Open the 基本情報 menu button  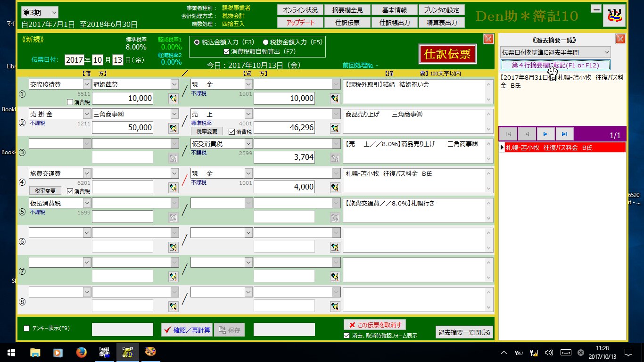394,10
